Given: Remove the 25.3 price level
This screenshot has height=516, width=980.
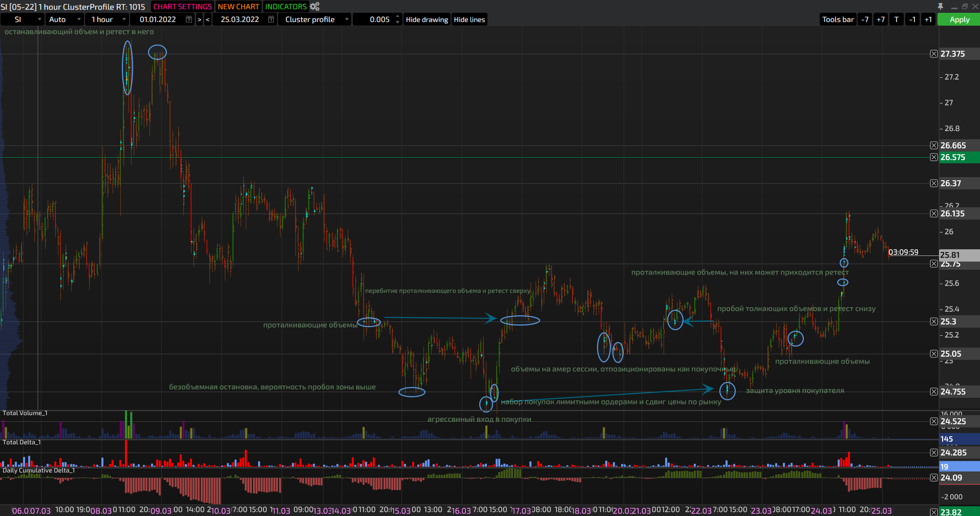Looking at the screenshot, I should (x=933, y=321).
